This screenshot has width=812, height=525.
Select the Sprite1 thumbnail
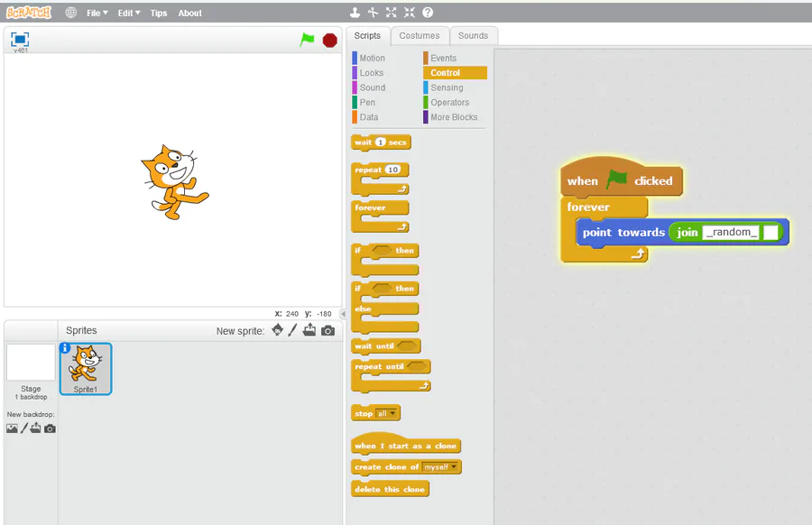click(86, 369)
